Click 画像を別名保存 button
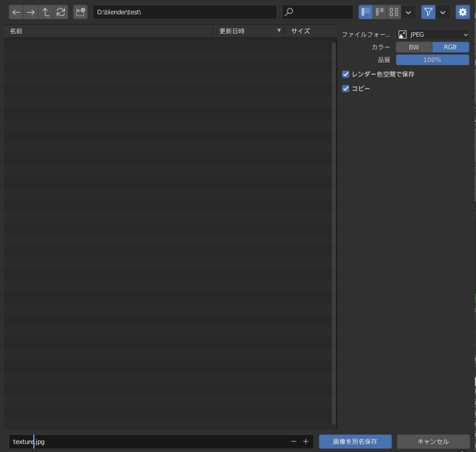The image size is (476, 452). pyautogui.click(x=355, y=442)
